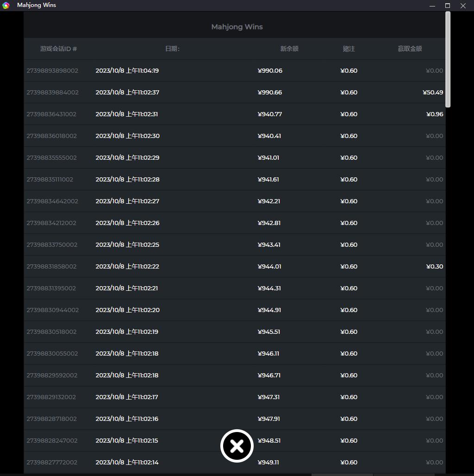Click the balance value ¥946.11
The width and height of the screenshot is (474, 476).
268,353
